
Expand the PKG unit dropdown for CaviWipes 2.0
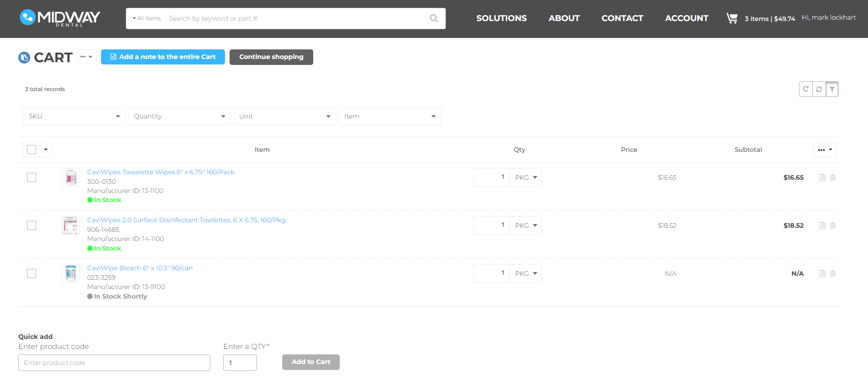click(x=525, y=225)
